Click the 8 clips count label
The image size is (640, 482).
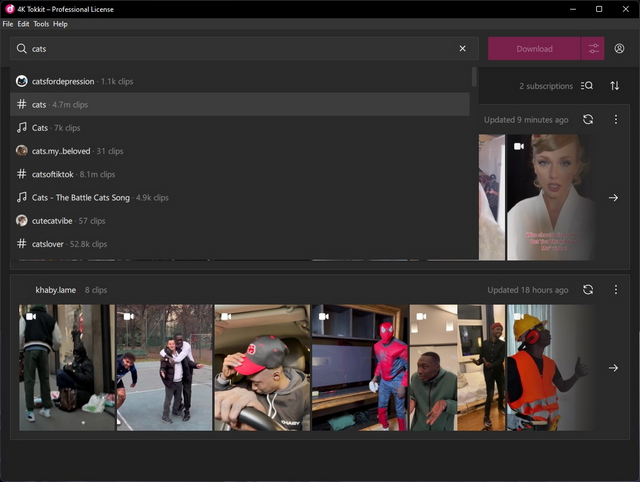click(x=96, y=290)
